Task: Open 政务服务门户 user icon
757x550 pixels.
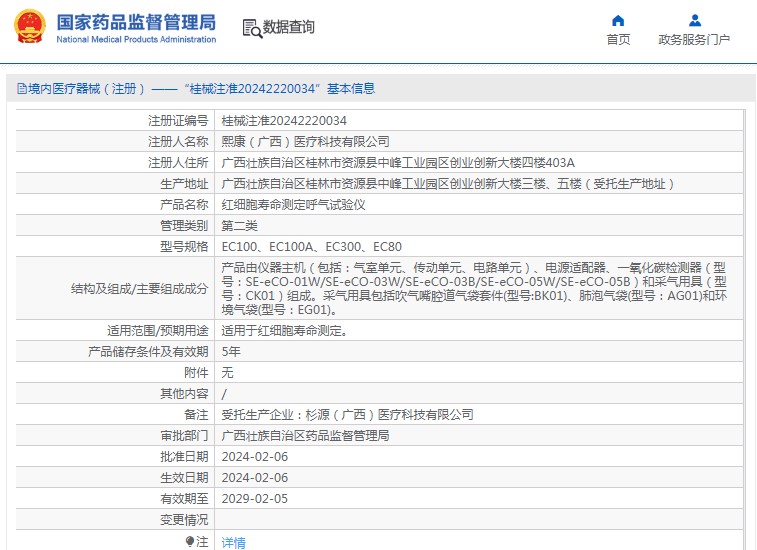Action: [x=695, y=20]
